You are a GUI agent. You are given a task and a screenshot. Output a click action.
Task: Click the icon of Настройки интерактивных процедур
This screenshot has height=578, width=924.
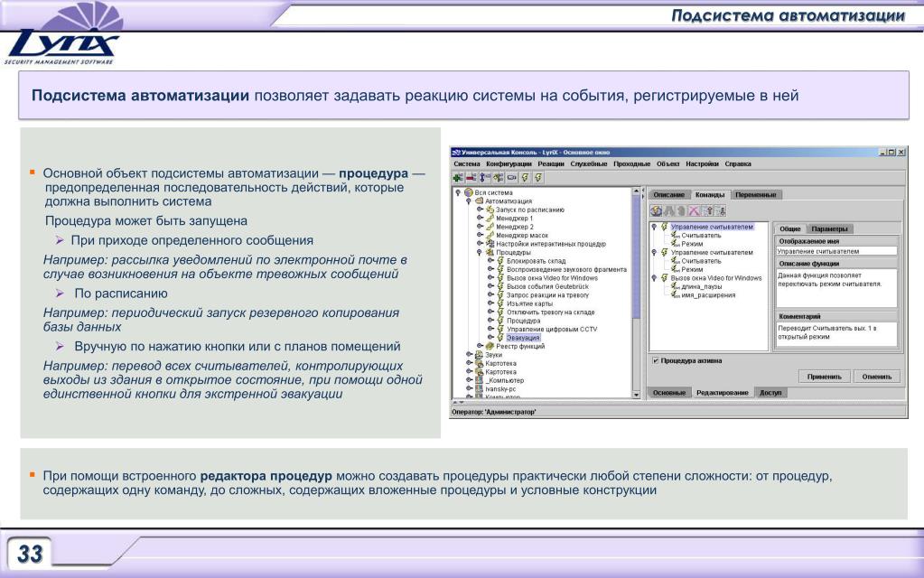[x=490, y=243]
